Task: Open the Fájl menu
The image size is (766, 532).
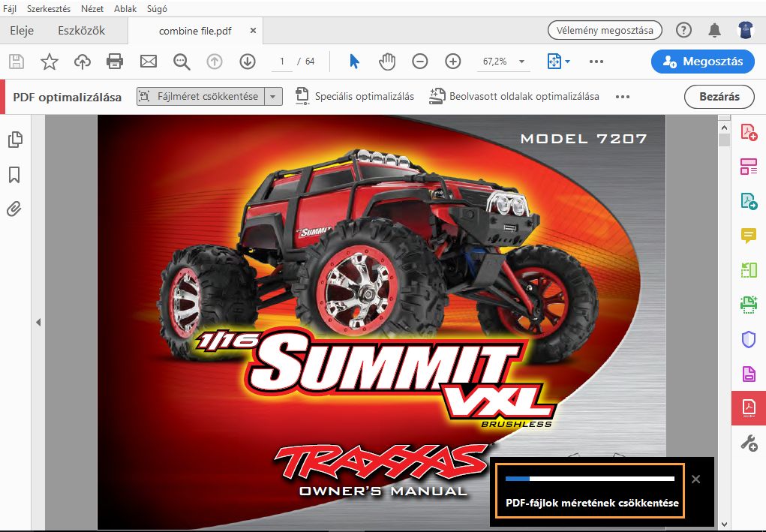Action: (9, 9)
